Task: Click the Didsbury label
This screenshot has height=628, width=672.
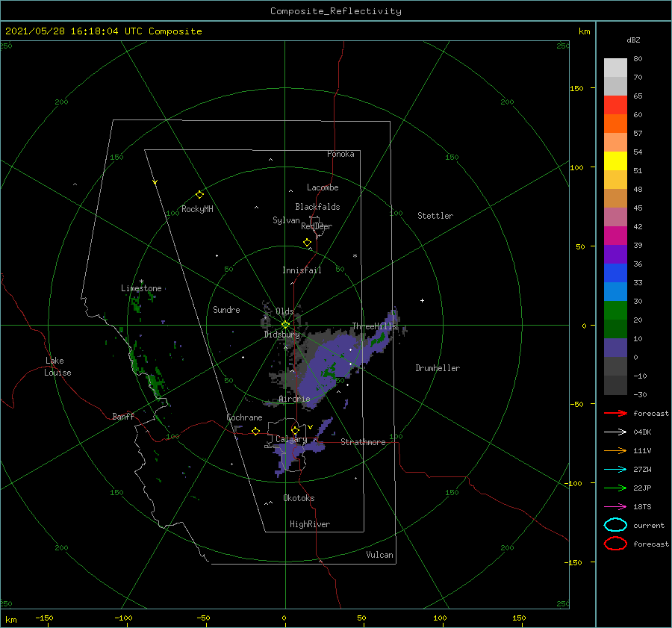Action: [x=281, y=335]
